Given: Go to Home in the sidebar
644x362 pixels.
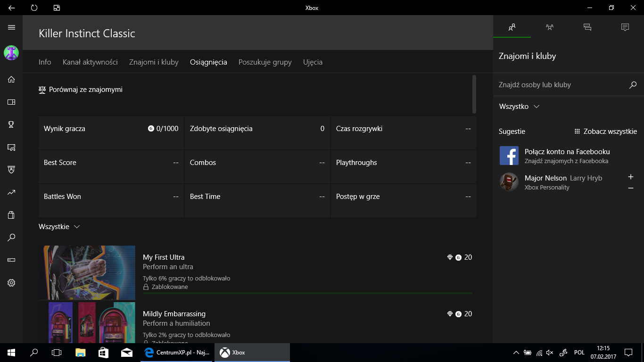Looking at the screenshot, I should click(x=11, y=79).
